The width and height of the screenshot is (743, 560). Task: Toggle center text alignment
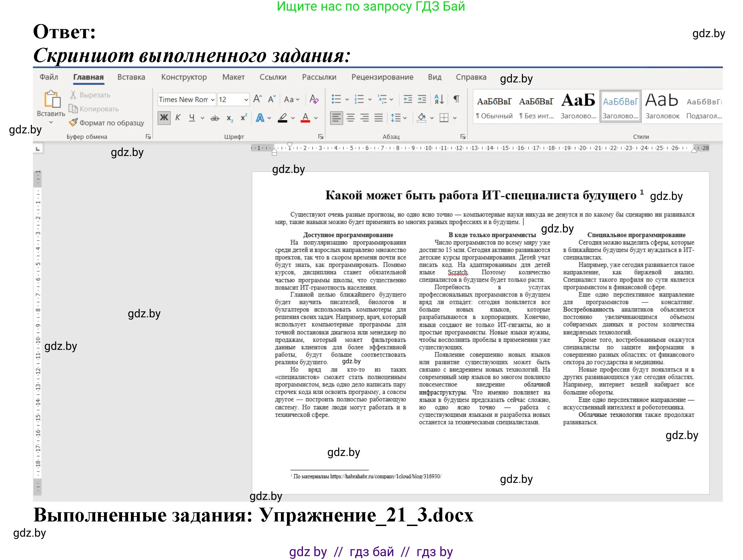(350, 117)
